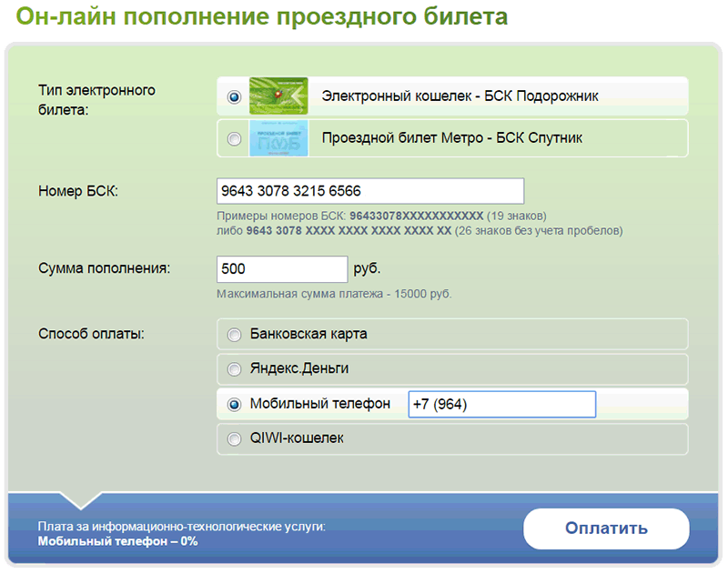
Task: Click the QIWI-кошелек label
Action: (x=298, y=438)
